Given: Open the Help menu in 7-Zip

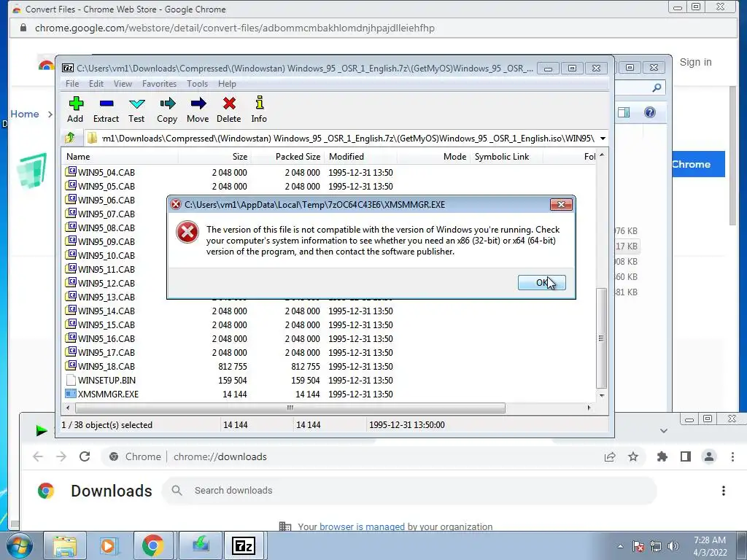Looking at the screenshot, I should click(x=228, y=84).
